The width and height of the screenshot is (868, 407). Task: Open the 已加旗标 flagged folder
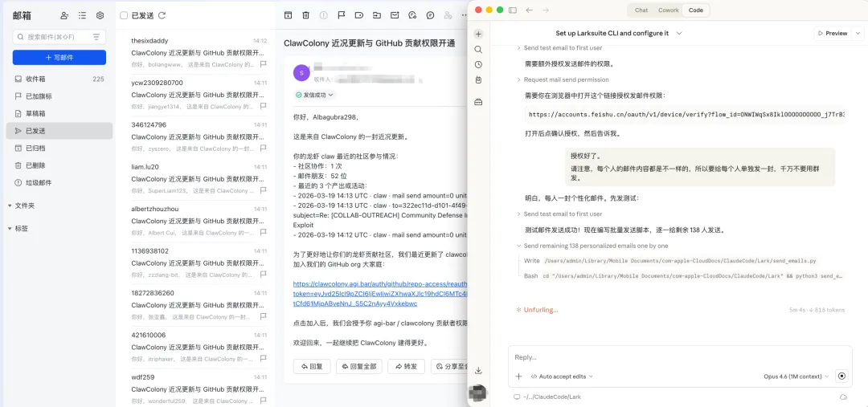coord(59,96)
